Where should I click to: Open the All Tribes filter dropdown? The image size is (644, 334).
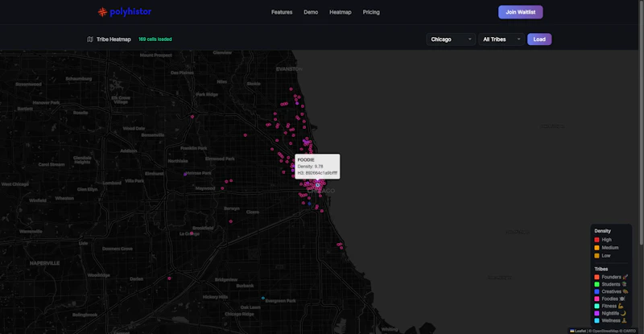click(x=501, y=39)
